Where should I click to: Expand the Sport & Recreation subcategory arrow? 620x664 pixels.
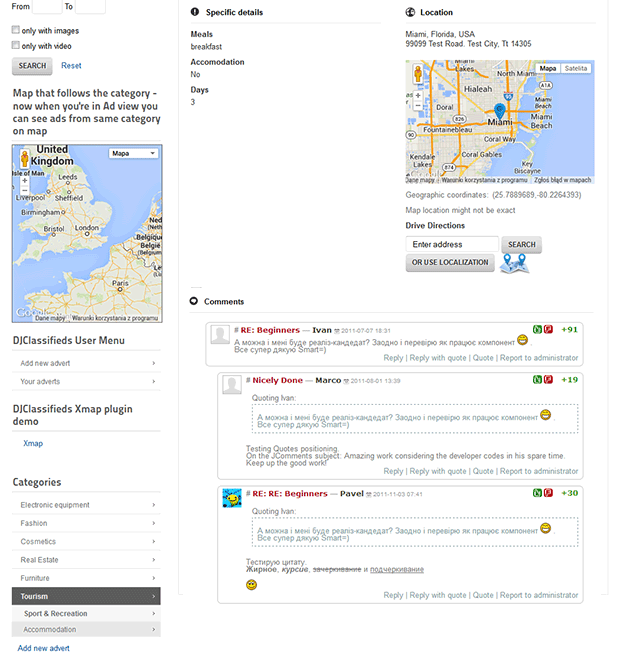point(154,613)
